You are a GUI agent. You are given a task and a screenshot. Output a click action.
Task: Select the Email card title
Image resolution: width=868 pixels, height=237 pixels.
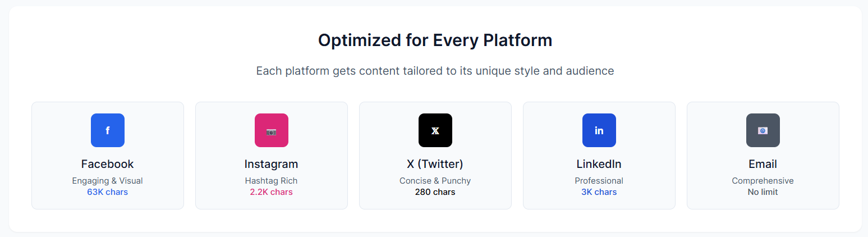[x=763, y=164]
